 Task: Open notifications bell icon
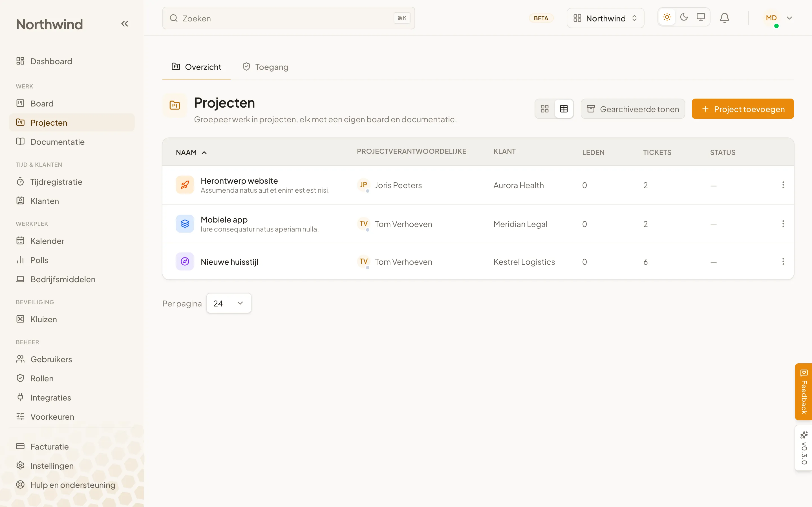(x=724, y=18)
